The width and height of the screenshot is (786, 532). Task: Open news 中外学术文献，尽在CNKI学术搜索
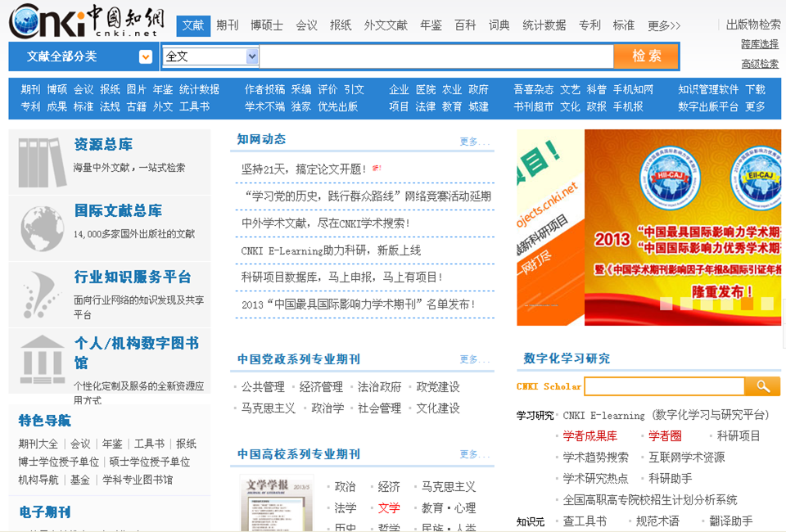326,223
